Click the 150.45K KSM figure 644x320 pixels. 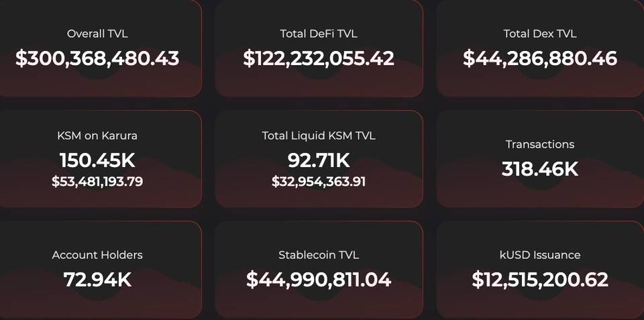[97, 160]
